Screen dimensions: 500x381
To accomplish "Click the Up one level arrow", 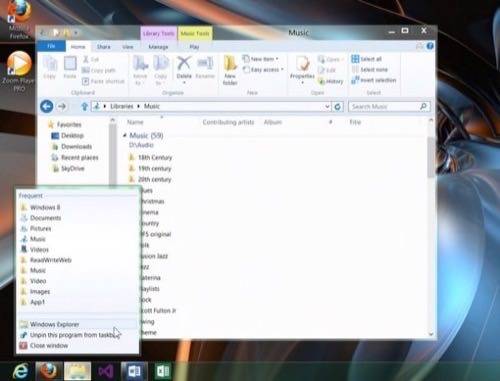I will (84, 106).
